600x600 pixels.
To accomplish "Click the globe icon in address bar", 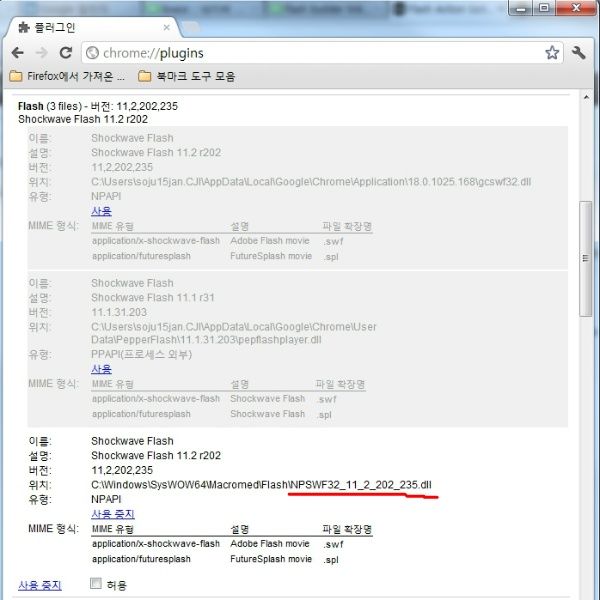I will [x=92, y=53].
